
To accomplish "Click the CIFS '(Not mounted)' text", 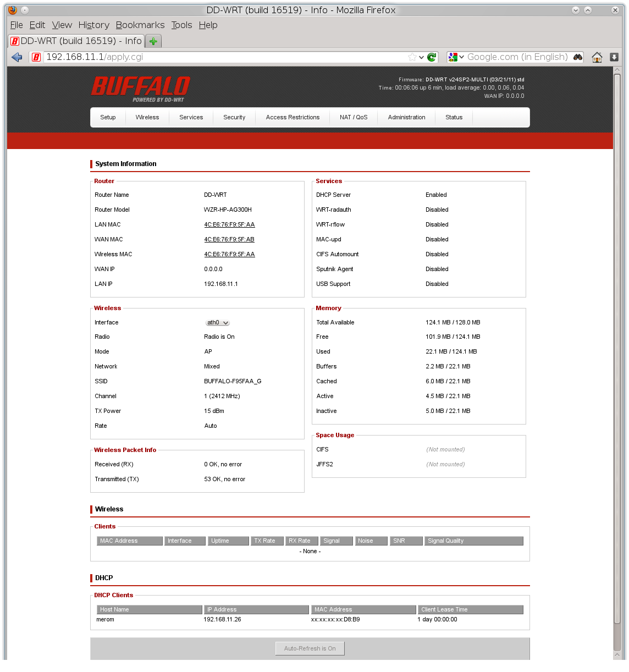I will coord(445,450).
